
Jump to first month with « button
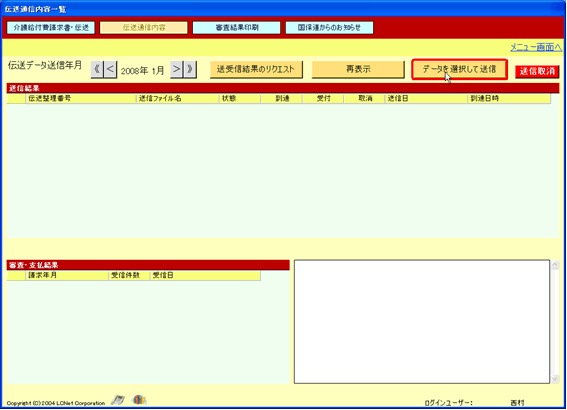click(97, 69)
